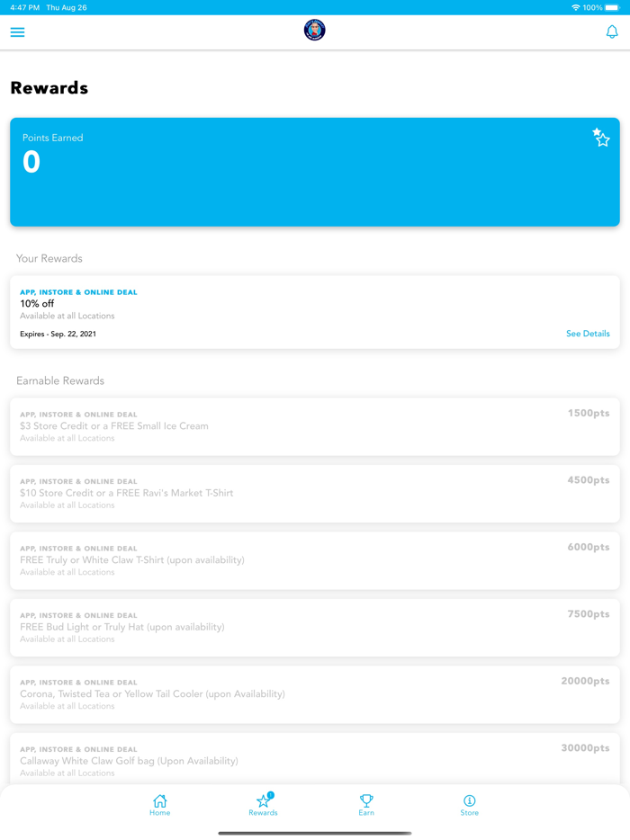This screenshot has width=630, height=840.
Task: Click the See Details link
Action: (588, 334)
